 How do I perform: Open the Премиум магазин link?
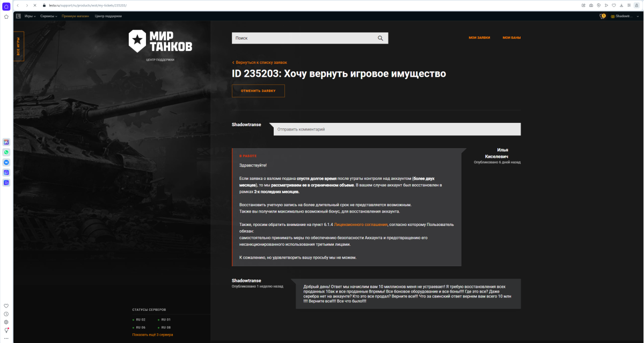pos(75,16)
